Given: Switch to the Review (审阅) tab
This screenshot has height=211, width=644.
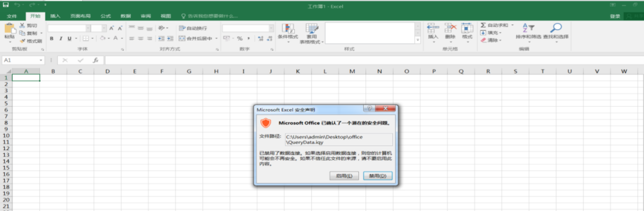Looking at the screenshot, I should coord(146,16).
